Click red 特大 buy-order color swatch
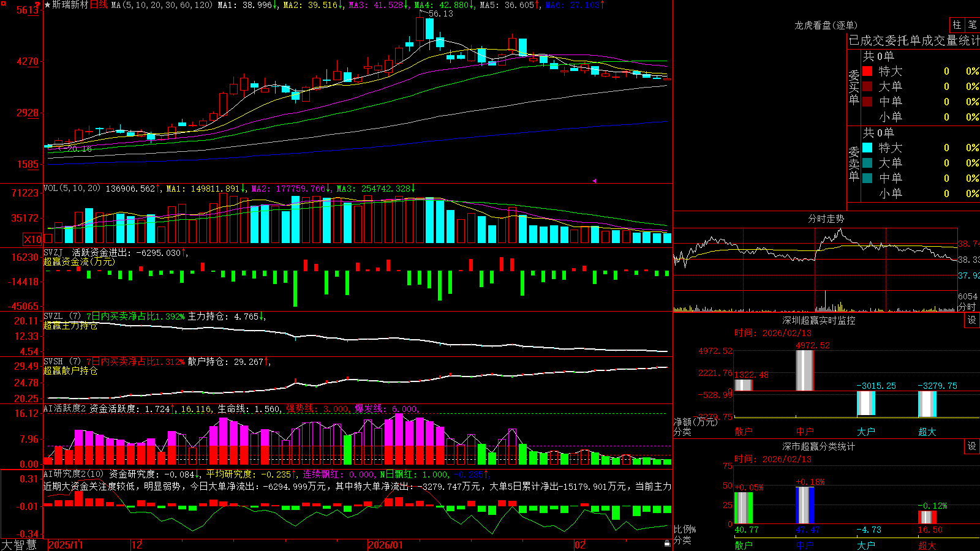The width and height of the screenshot is (980, 551). click(x=867, y=71)
